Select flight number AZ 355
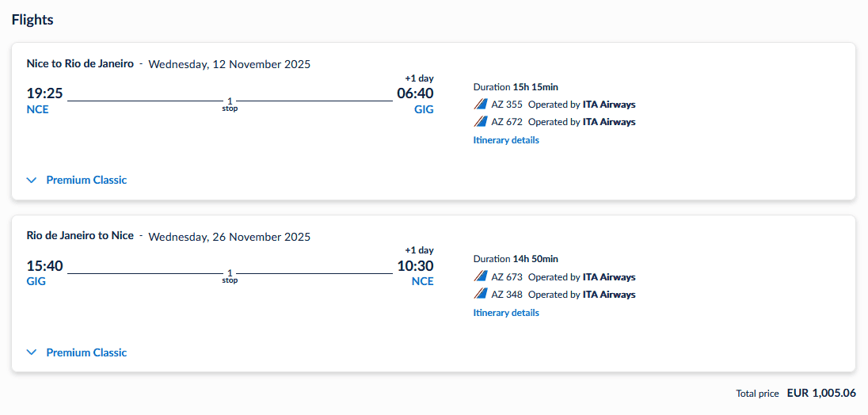This screenshot has width=868, height=415. pos(507,105)
